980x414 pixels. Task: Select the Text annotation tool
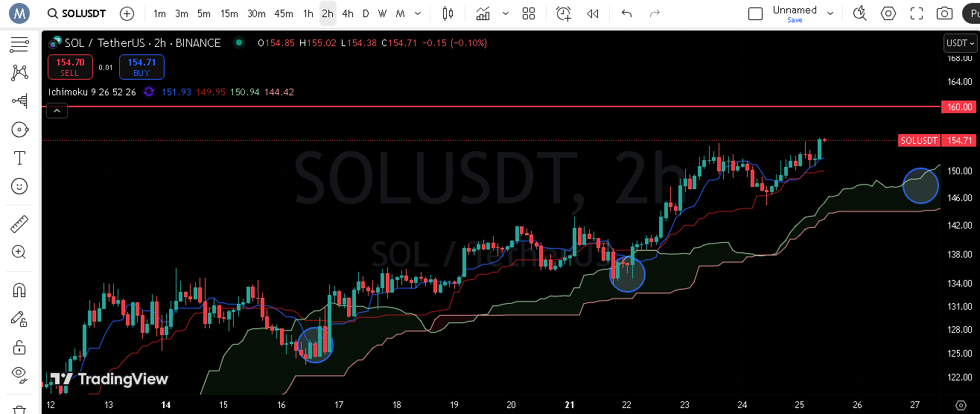pyautogui.click(x=19, y=158)
